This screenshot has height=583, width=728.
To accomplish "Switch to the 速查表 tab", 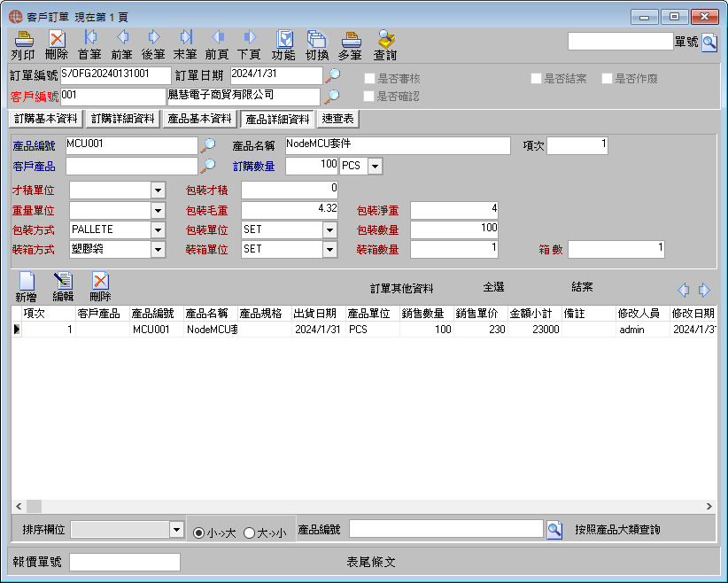I will click(338, 119).
